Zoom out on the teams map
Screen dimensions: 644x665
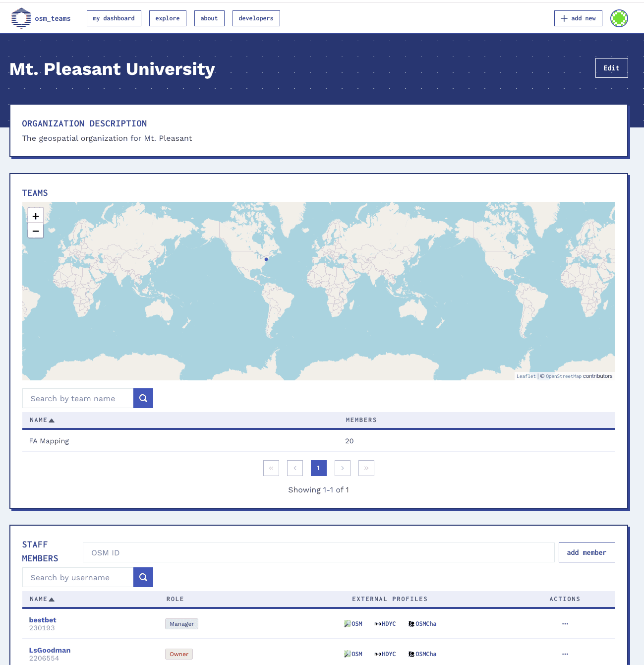[x=35, y=231]
